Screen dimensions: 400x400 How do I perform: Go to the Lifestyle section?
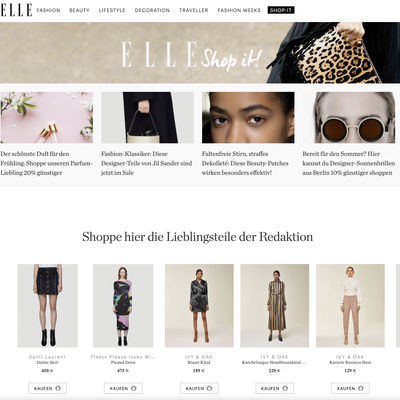(112, 10)
